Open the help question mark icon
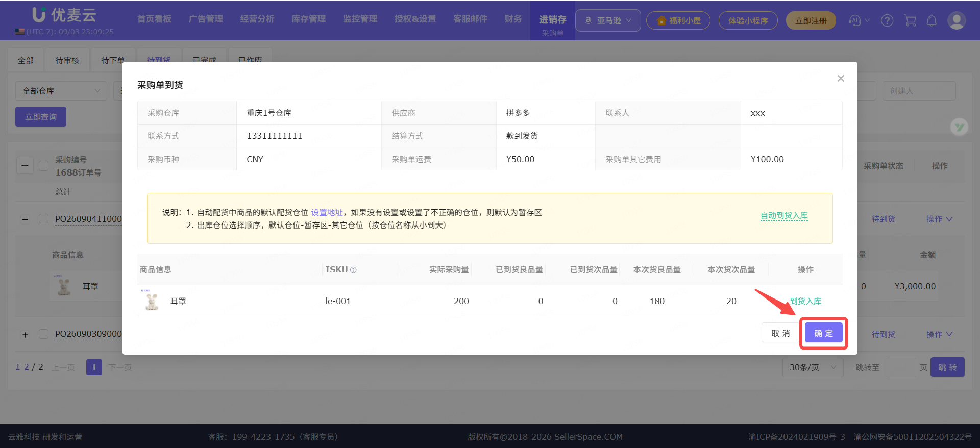 (887, 20)
